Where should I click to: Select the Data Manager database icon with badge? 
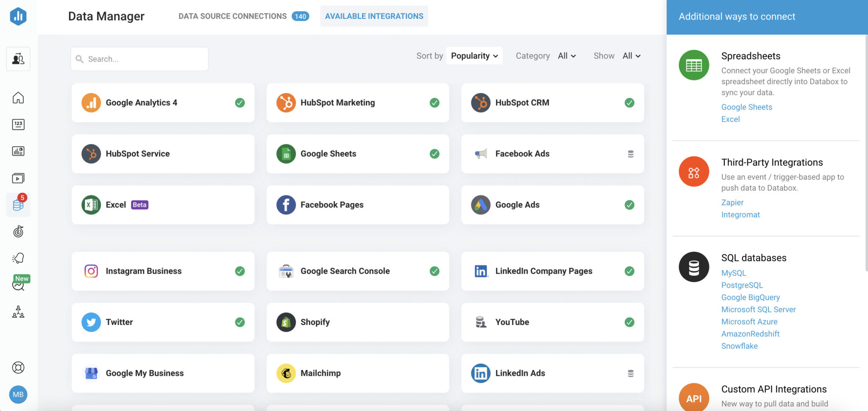coord(18,205)
